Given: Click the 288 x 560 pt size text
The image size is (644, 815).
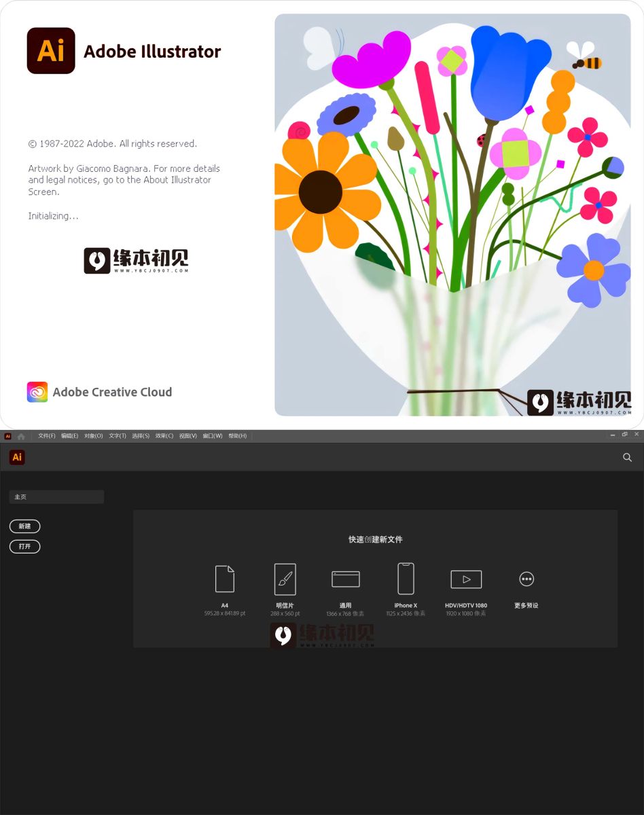Looking at the screenshot, I should (285, 613).
